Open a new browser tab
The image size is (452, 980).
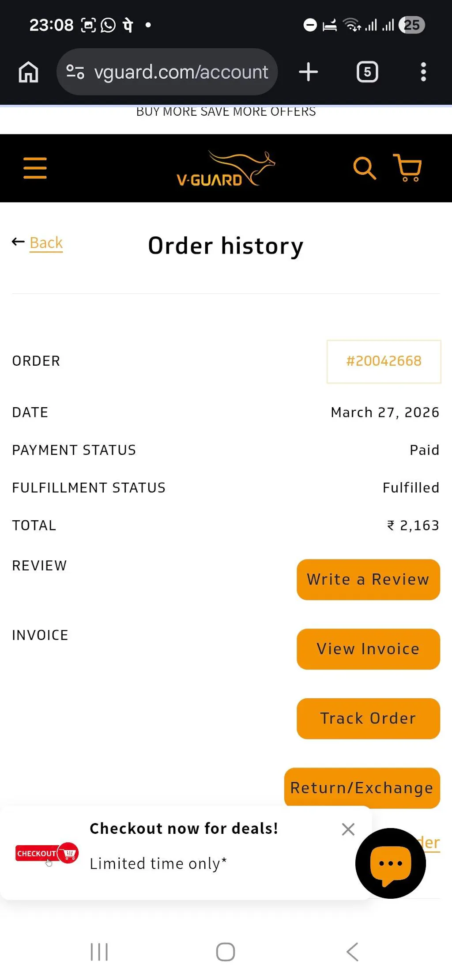tap(308, 72)
